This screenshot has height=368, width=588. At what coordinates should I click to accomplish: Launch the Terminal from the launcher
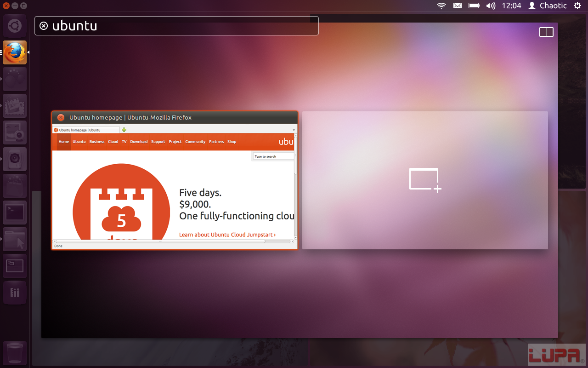[x=15, y=213]
